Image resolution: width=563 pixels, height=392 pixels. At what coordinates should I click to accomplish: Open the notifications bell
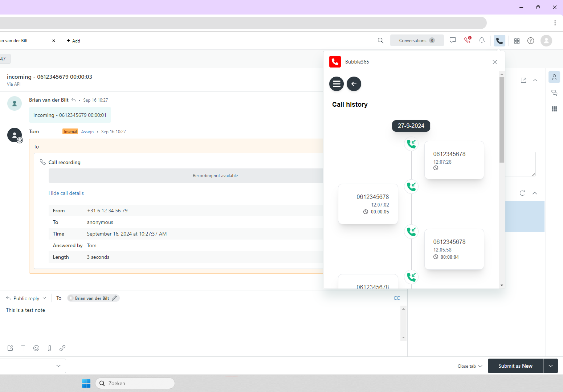click(x=482, y=40)
